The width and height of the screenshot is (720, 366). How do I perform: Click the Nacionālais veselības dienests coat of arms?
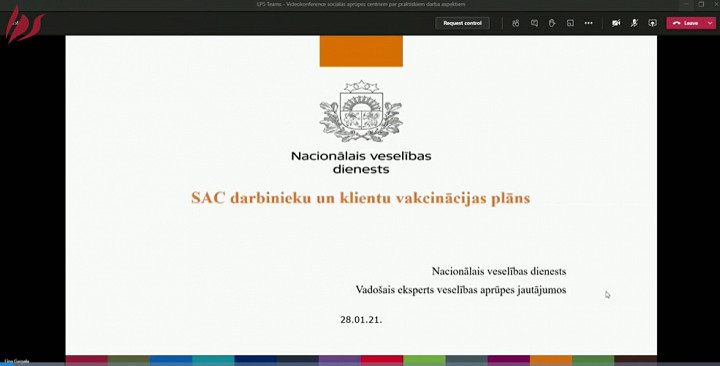(x=361, y=111)
